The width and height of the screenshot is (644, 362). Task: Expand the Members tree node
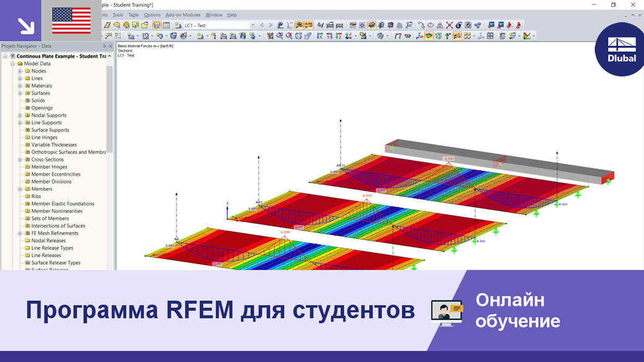pyautogui.click(x=20, y=189)
